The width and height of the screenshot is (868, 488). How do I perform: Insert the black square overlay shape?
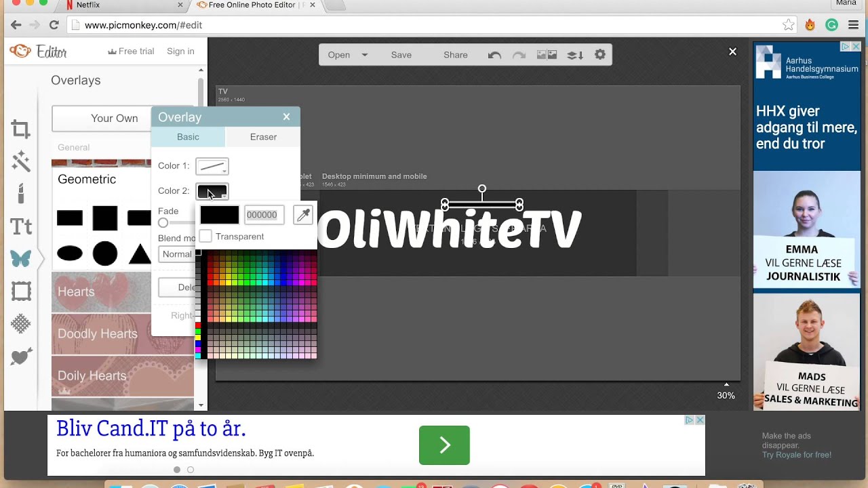point(105,218)
